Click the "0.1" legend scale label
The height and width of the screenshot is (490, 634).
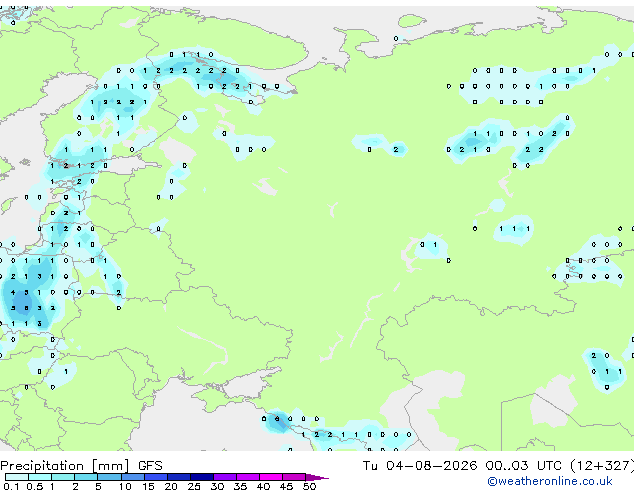(11, 486)
